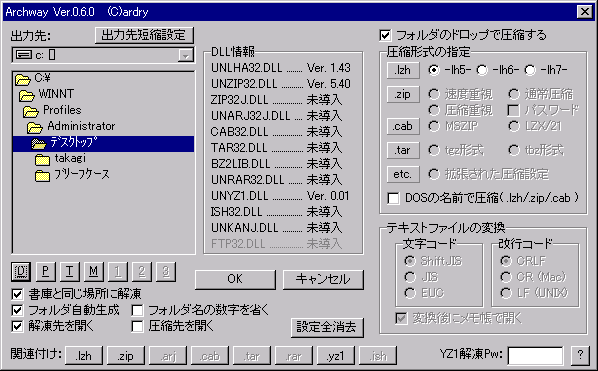
Task: Select EUC character code option
Action: (424, 293)
